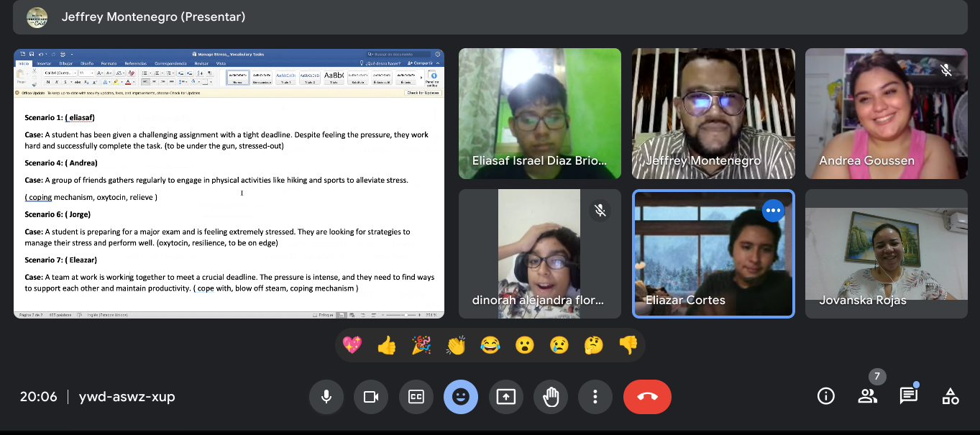Show the participants list
This screenshot has width=980, height=435.
868,396
